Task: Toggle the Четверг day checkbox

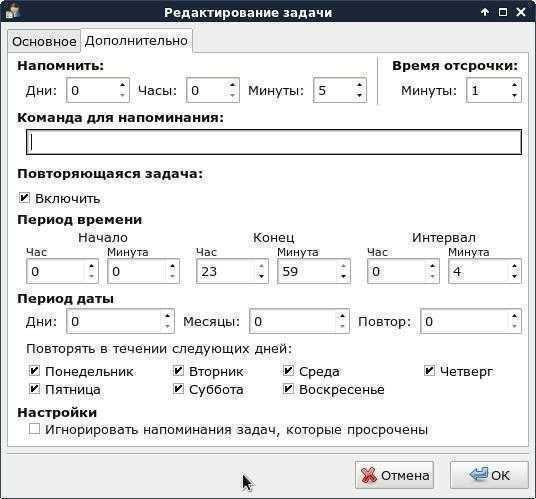Action: (429, 371)
